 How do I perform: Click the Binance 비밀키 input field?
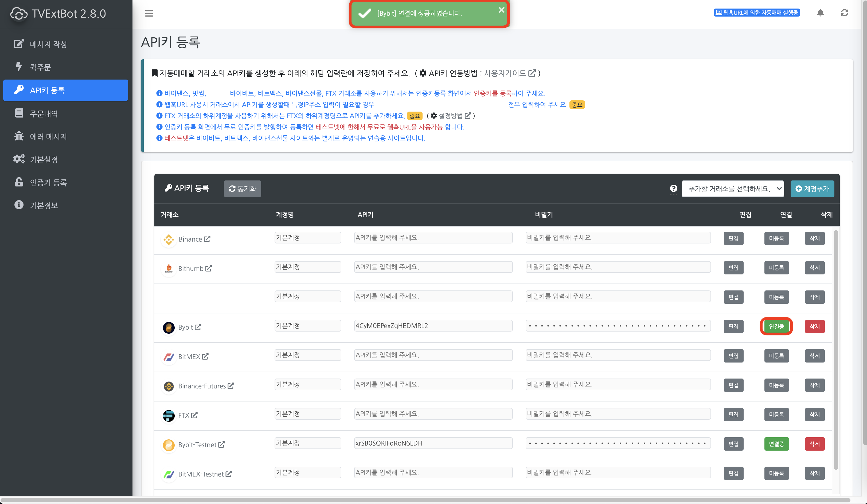pos(618,238)
